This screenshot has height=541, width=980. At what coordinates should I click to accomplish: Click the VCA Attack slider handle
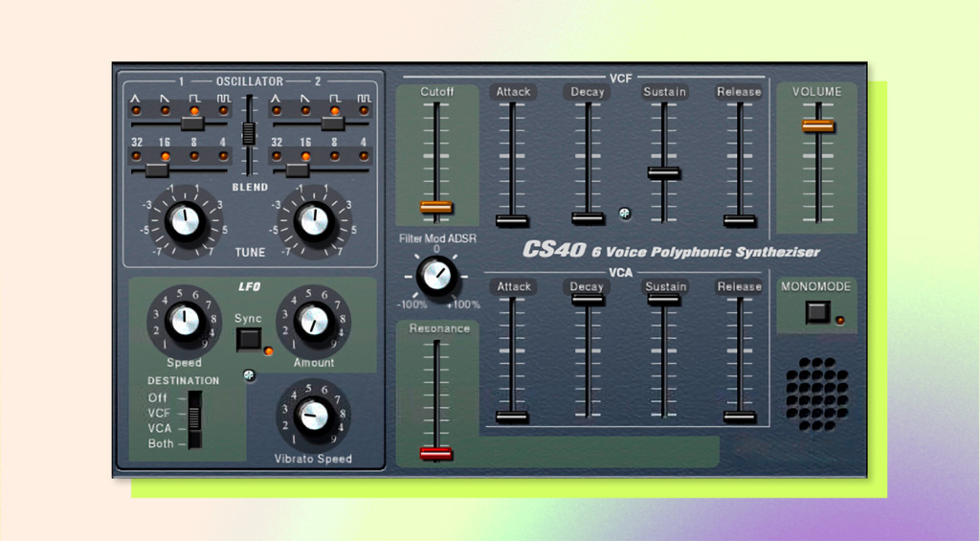pos(512,417)
